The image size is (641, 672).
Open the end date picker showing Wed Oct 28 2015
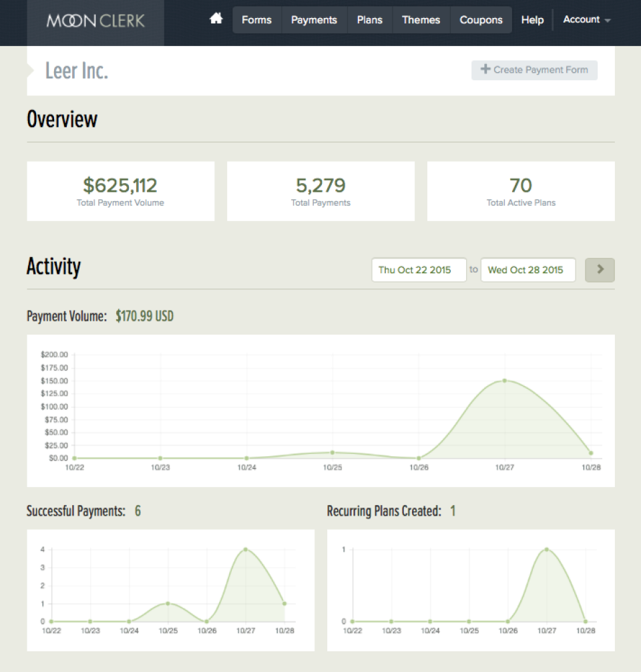(528, 270)
